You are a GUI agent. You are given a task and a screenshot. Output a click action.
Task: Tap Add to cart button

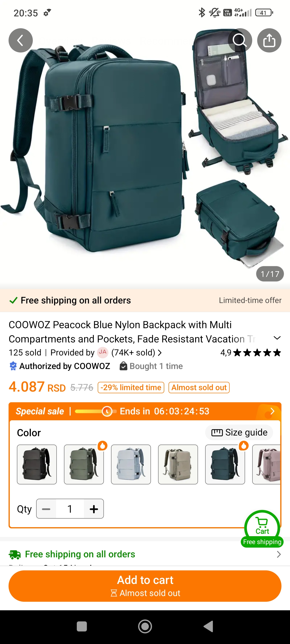(145, 586)
